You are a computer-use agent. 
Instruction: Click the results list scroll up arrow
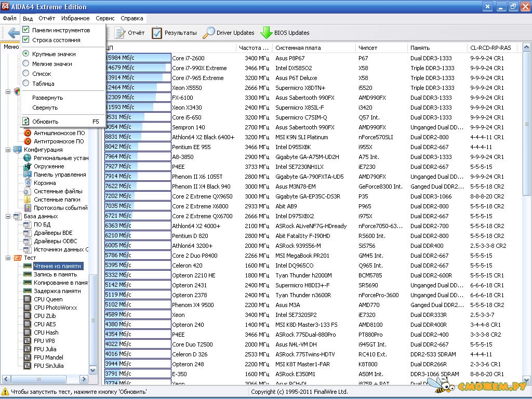tap(527, 47)
